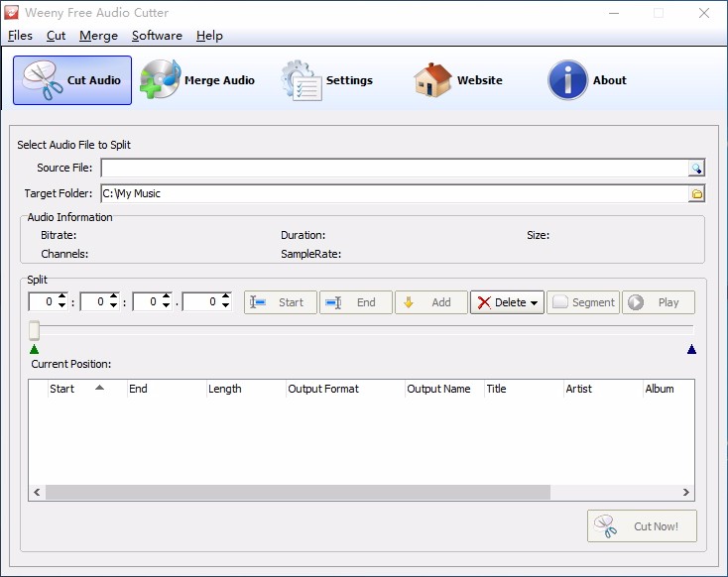Open the Cut Audio scissors tab
The width and height of the screenshot is (728, 577).
(x=72, y=80)
